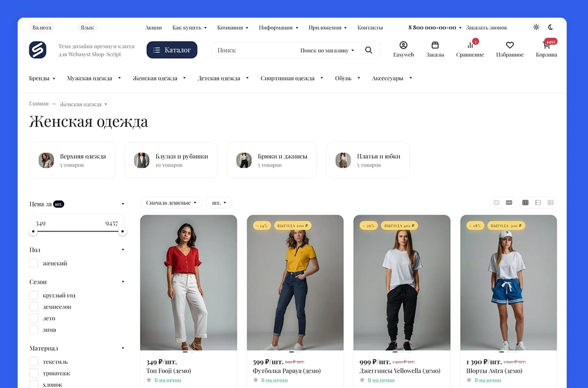Open Заказы orders box icon
588x388 pixels.
pos(435,45)
